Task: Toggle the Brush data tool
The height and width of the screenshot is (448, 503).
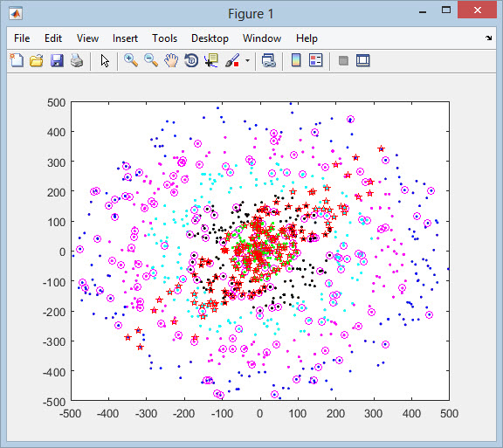Action: click(232, 60)
